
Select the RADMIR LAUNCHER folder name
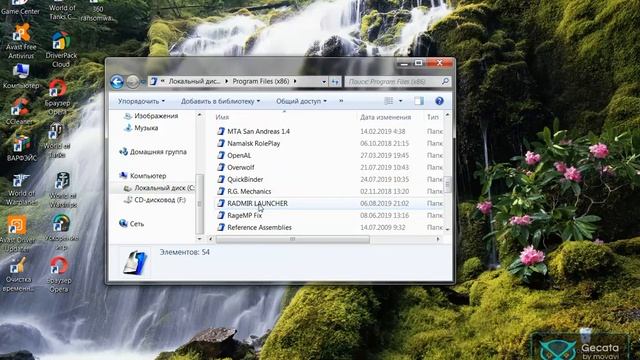click(258, 203)
